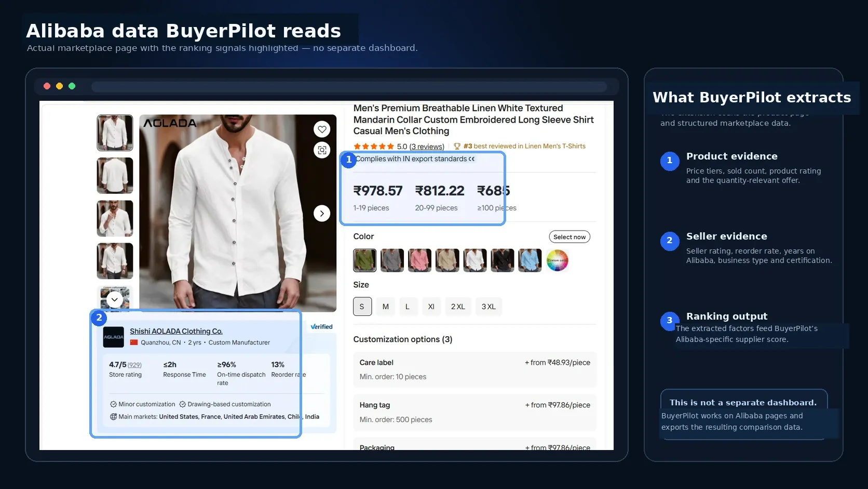Choose the light blue shirt color swatch
This screenshot has width=868, height=489.
pyautogui.click(x=530, y=260)
